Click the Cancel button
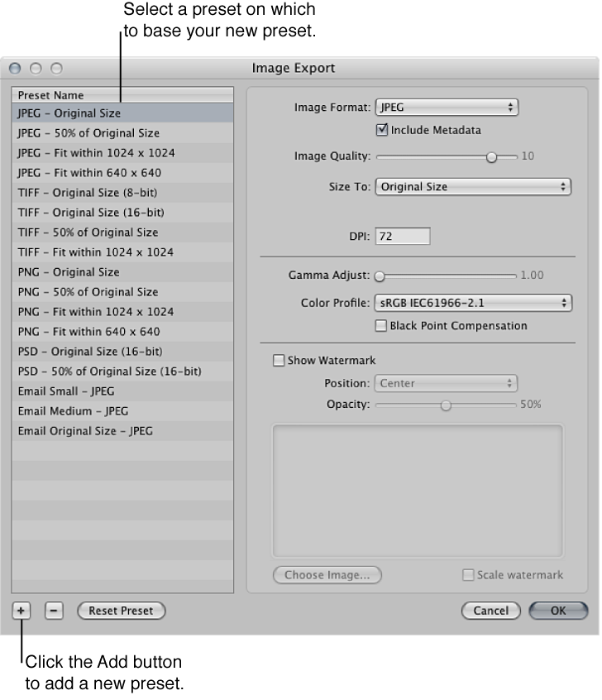Image resolution: width=602 pixels, height=700 pixels. [x=490, y=611]
